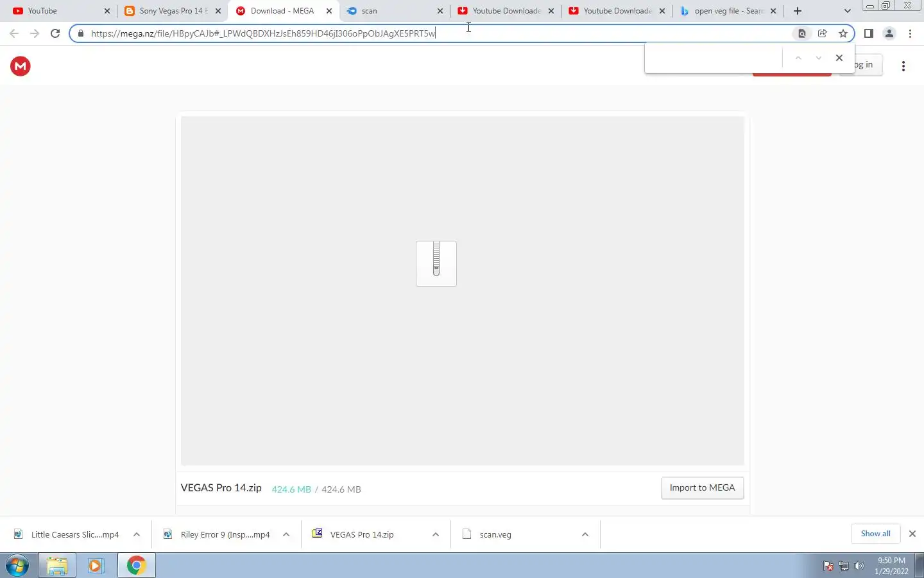Open Chrome profile avatar
Viewport: 924px width, 578px height.
(889, 33)
